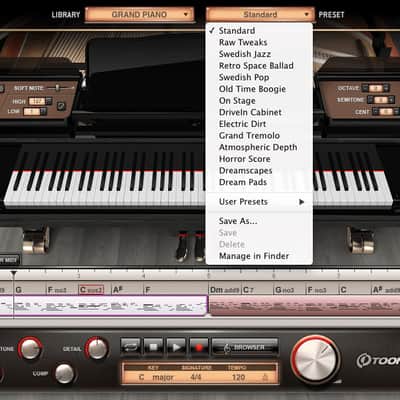Choose the Grand Tremolo preset

(x=259, y=136)
